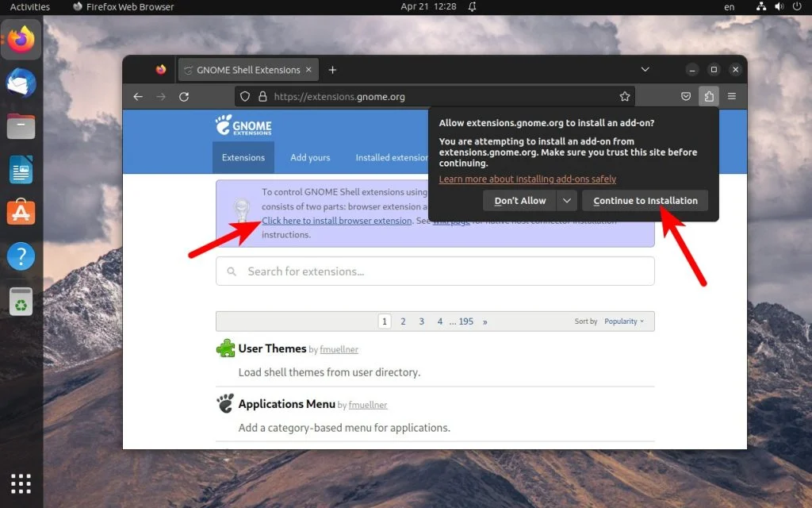Click the tracking protection shield icon
Image resolution: width=812 pixels, height=508 pixels.
[x=246, y=96]
